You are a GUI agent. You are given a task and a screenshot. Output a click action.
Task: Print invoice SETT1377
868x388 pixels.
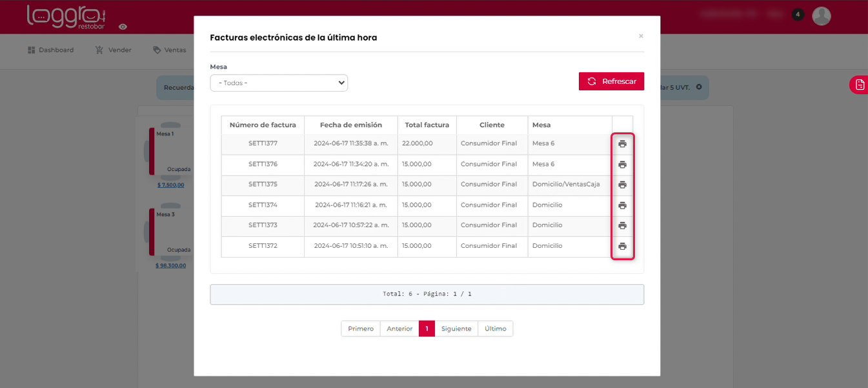[622, 144]
